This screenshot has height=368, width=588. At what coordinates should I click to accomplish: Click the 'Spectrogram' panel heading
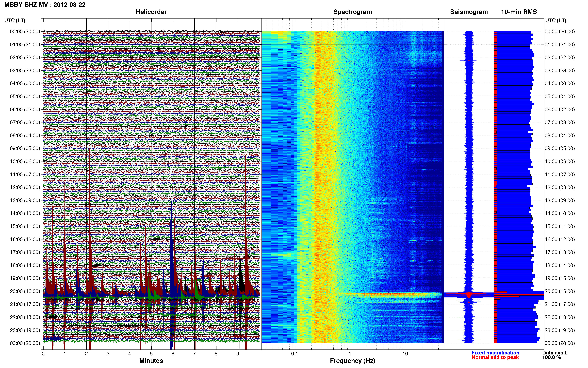(x=352, y=12)
